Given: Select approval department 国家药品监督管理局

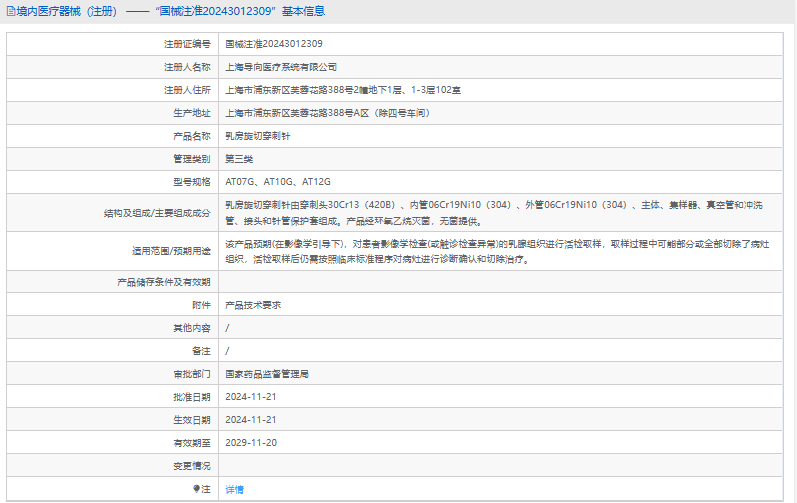Looking at the screenshot, I should click(x=267, y=374).
